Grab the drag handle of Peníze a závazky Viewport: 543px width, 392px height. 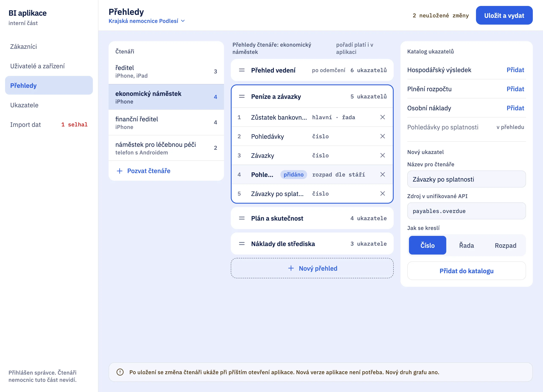pos(242,97)
